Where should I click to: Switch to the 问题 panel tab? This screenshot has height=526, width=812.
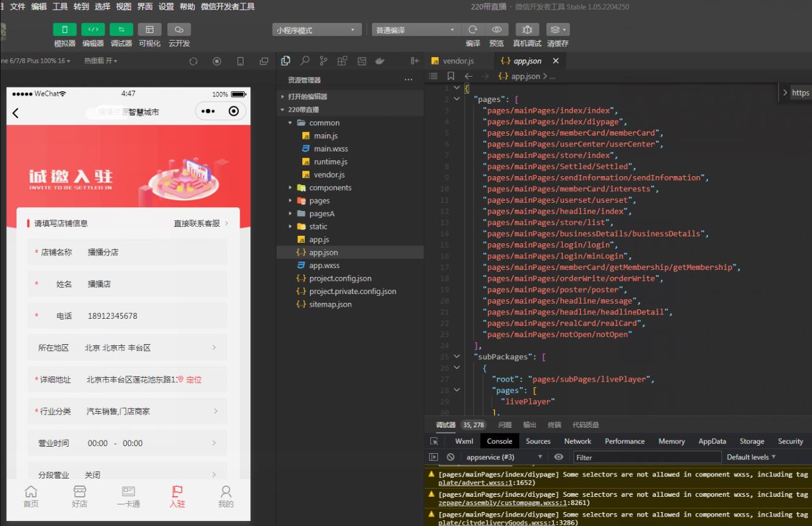click(505, 425)
